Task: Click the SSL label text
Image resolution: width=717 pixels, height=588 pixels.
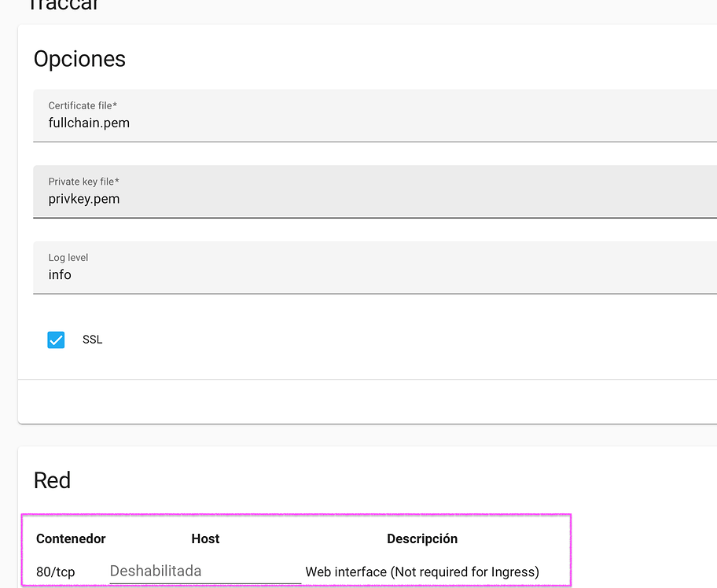Action: tap(92, 339)
